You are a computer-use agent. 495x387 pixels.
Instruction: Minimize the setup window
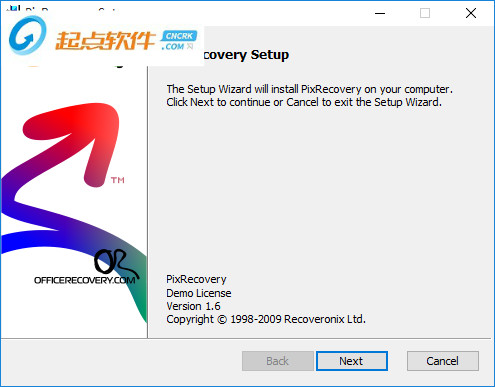(x=380, y=13)
